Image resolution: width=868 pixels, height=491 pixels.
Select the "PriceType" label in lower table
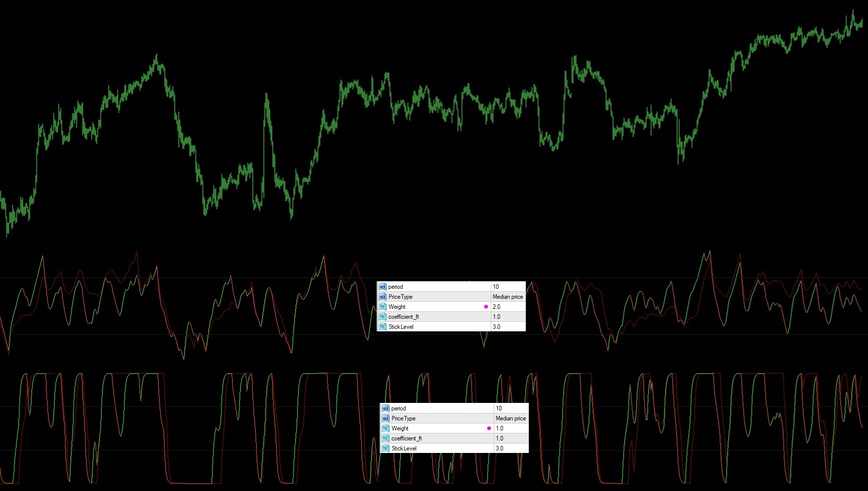point(404,418)
